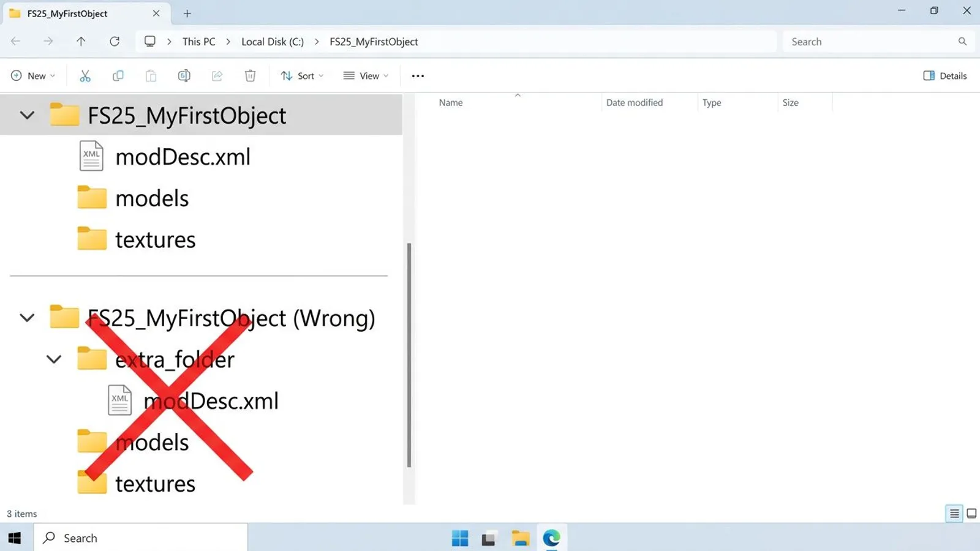Click the Copy icon in toolbar
The height and width of the screenshot is (551, 980).
[118, 76]
